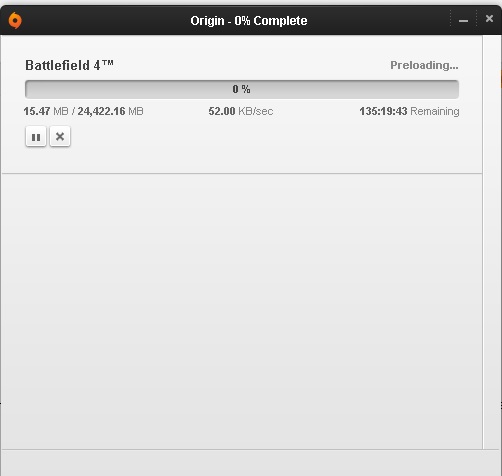
Task: Click the Preloading... status label
Action: (424, 65)
